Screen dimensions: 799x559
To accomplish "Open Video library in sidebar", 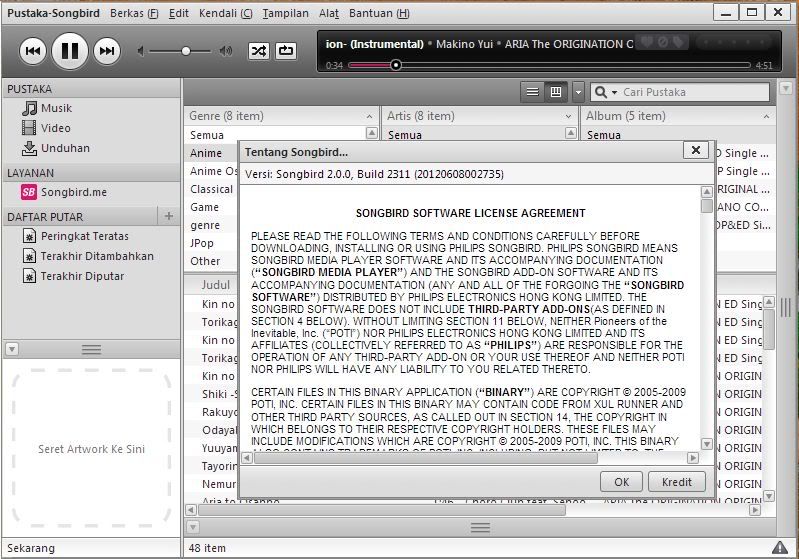I will (46, 128).
